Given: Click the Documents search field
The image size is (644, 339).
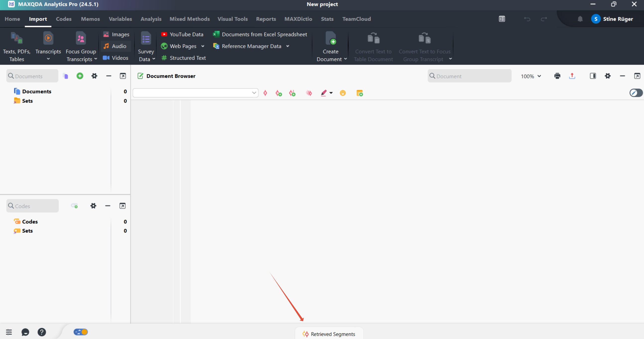Looking at the screenshot, I should point(32,76).
